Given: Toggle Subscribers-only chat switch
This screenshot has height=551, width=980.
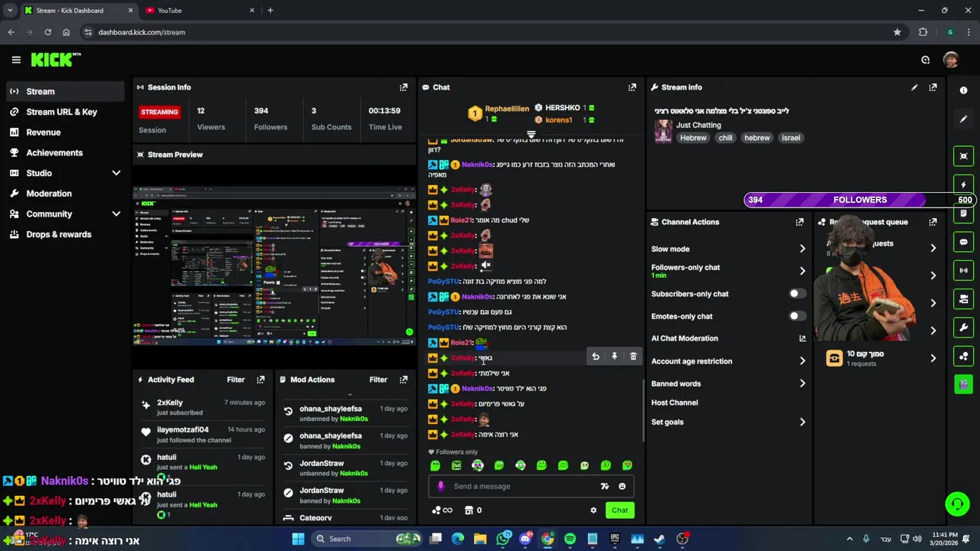Looking at the screenshot, I should coord(797,294).
